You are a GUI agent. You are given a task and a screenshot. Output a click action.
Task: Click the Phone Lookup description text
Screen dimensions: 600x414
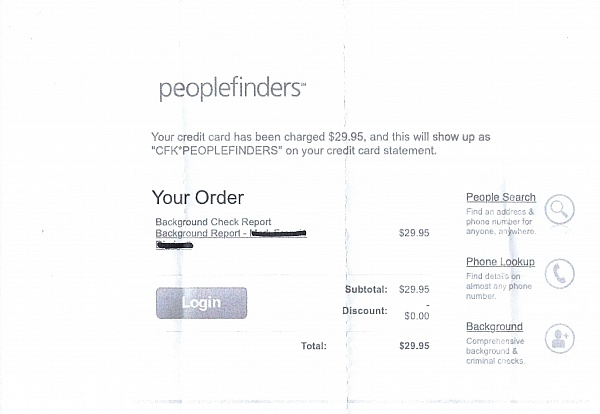click(500, 286)
